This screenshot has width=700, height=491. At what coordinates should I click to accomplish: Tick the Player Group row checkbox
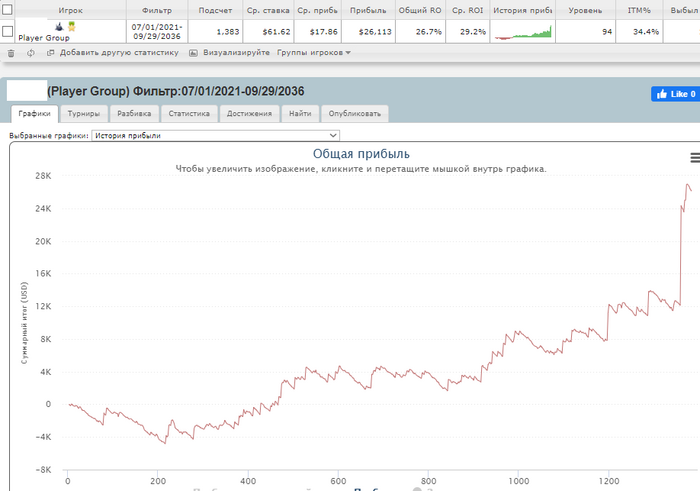coord(7,31)
